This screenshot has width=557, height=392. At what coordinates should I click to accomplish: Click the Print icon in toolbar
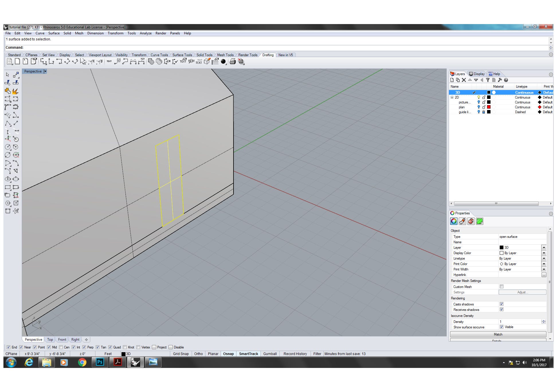(x=233, y=62)
